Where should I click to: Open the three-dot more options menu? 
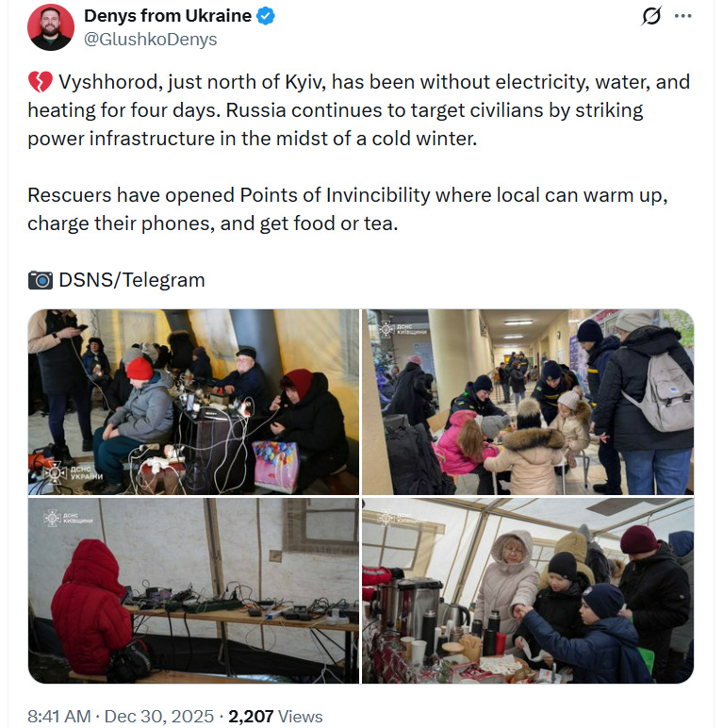tap(682, 16)
